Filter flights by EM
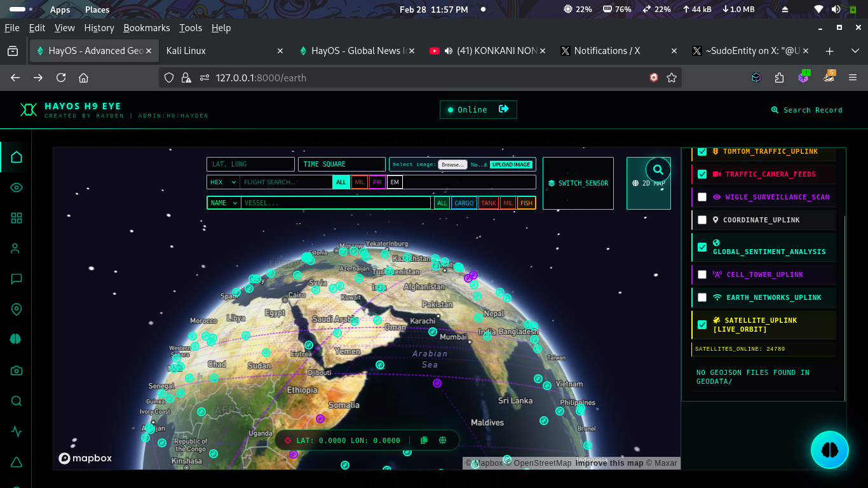The width and height of the screenshot is (868, 488). point(395,182)
